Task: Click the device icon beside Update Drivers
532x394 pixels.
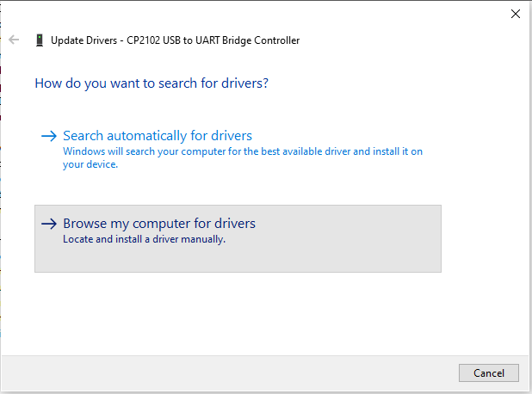Action: 40,40
